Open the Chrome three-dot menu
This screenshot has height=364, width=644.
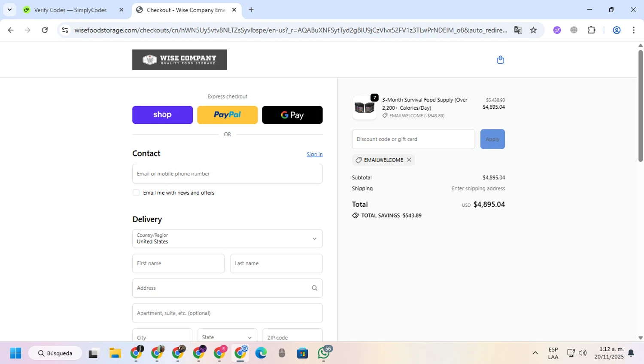tap(634, 30)
